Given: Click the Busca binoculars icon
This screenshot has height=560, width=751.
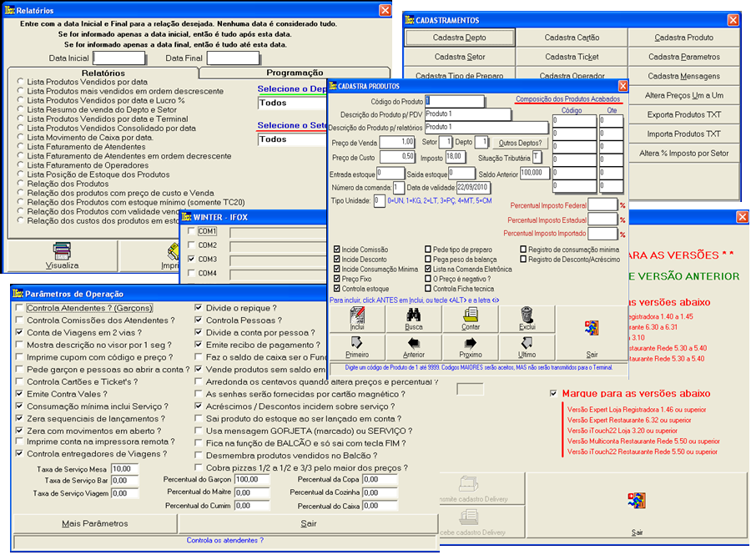Looking at the screenshot, I should coord(414,315).
